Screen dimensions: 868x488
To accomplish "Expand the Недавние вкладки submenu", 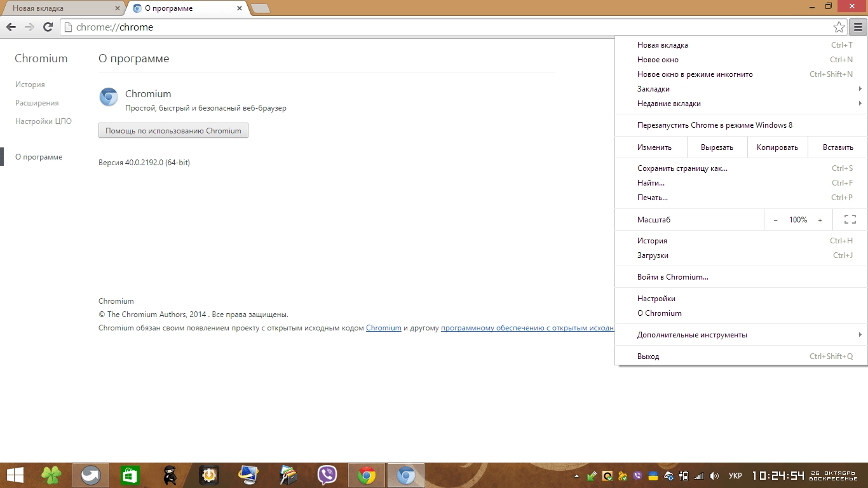I will (741, 104).
